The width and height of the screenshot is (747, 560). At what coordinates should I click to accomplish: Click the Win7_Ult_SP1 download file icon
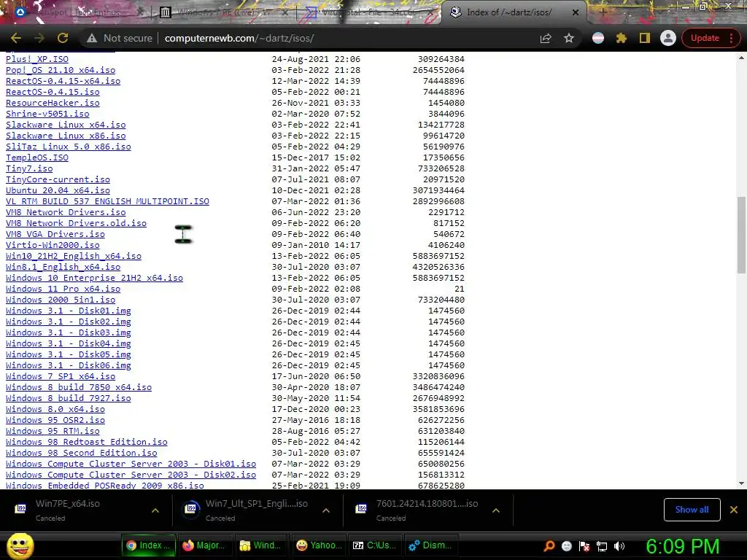pyautogui.click(x=191, y=508)
